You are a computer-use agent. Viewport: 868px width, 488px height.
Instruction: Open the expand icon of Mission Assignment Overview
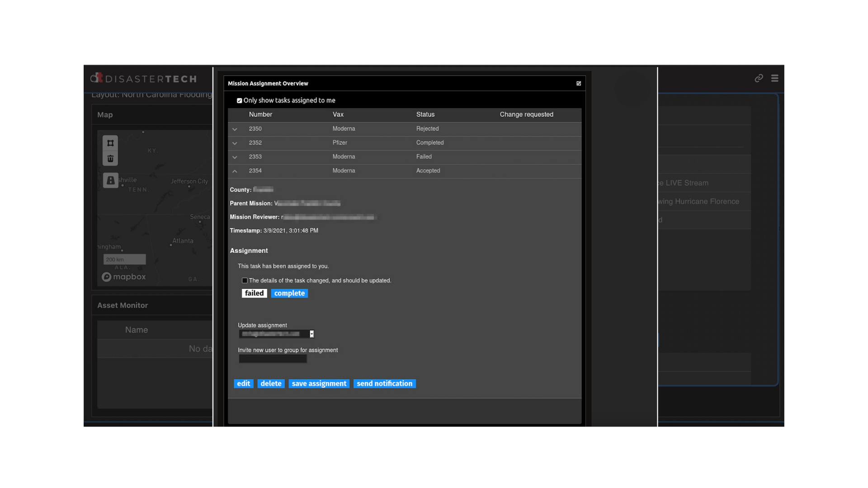pos(578,84)
